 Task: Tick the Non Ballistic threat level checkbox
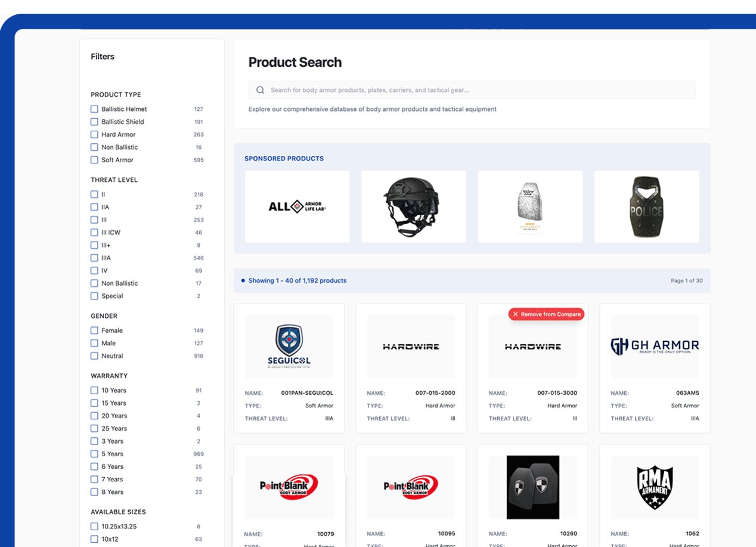(x=94, y=283)
